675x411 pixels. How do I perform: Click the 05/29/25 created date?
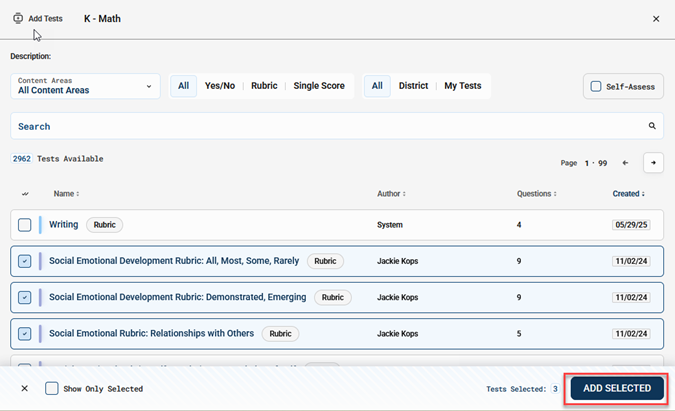tap(631, 225)
